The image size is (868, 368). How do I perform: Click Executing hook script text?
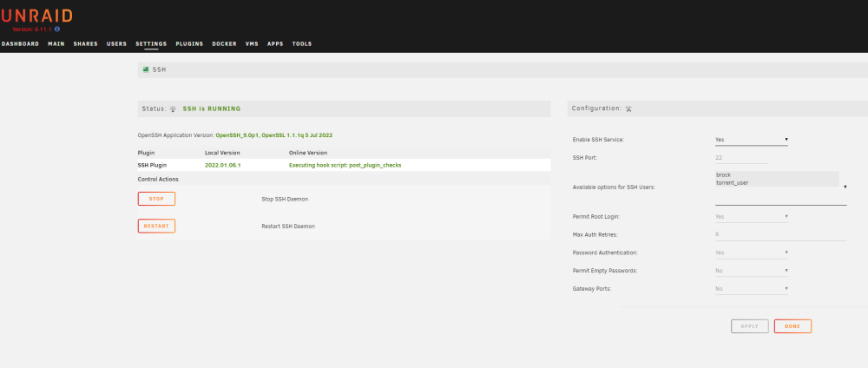click(345, 165)
